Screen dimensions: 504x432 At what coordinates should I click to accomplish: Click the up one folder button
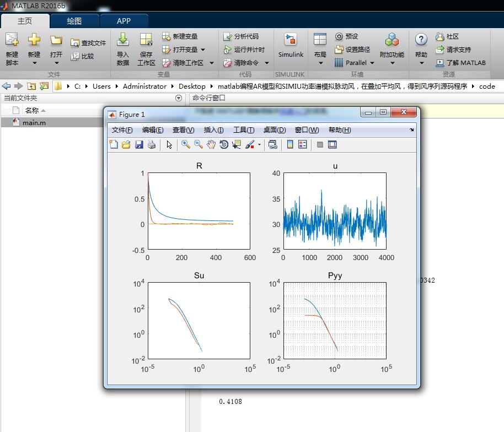coord(31,86)
